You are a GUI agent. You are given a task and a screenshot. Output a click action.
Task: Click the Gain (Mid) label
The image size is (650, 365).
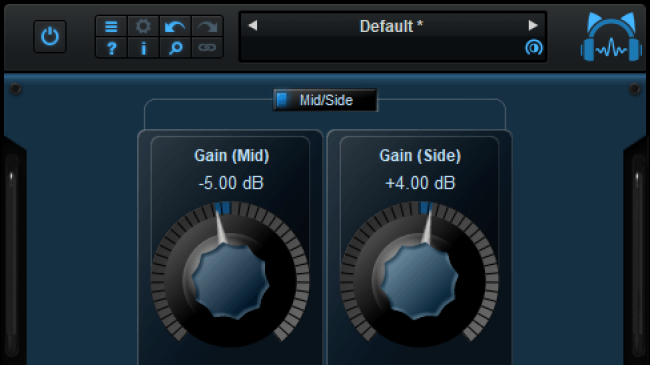click(x=231, y=156)
